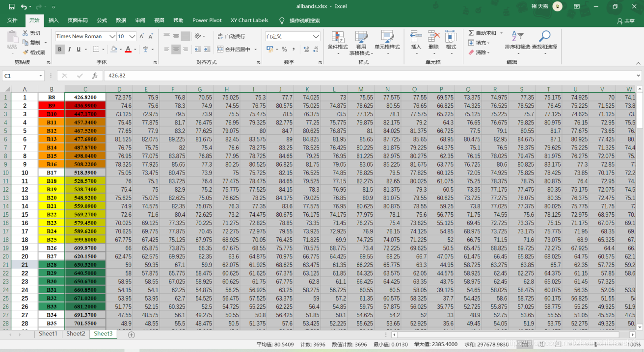This screenshot has height=352, width=644.
Task: Expand the formula bar with the chevron
Action: pos(638,76)
